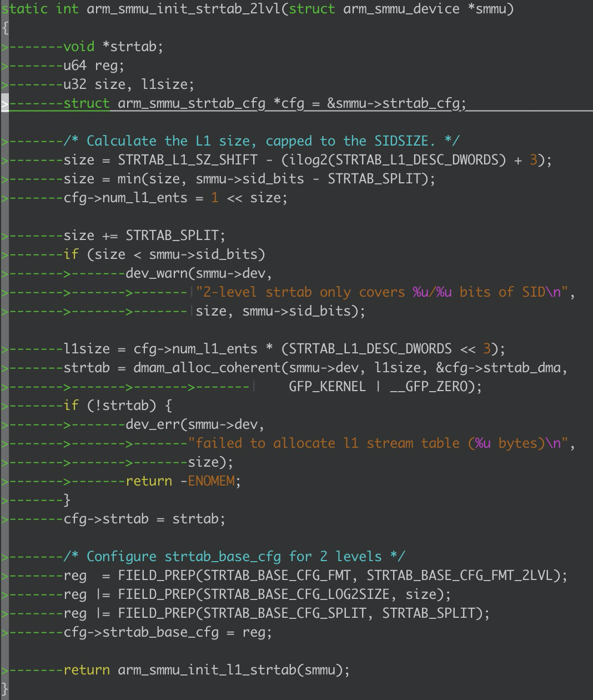Click 'struct arm_smmu_device *smmu' parameter
This screenshot has width=593, height=700.
click(x=397, y=9)
